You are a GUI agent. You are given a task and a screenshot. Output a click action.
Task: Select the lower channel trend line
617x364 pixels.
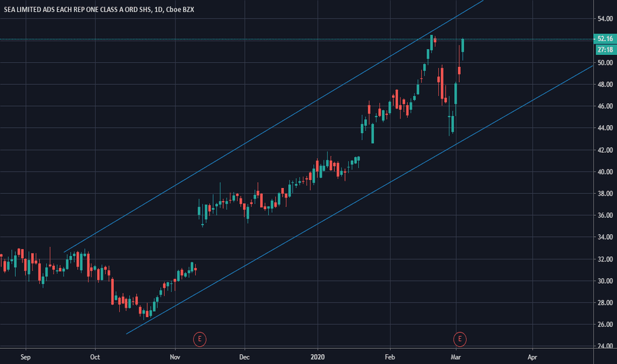coord(359,200)
